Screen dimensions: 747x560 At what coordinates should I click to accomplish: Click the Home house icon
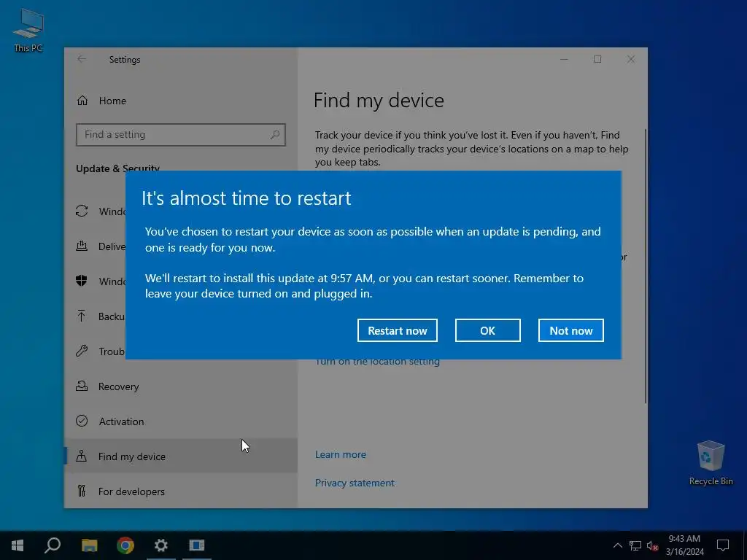tap(82, 100)
